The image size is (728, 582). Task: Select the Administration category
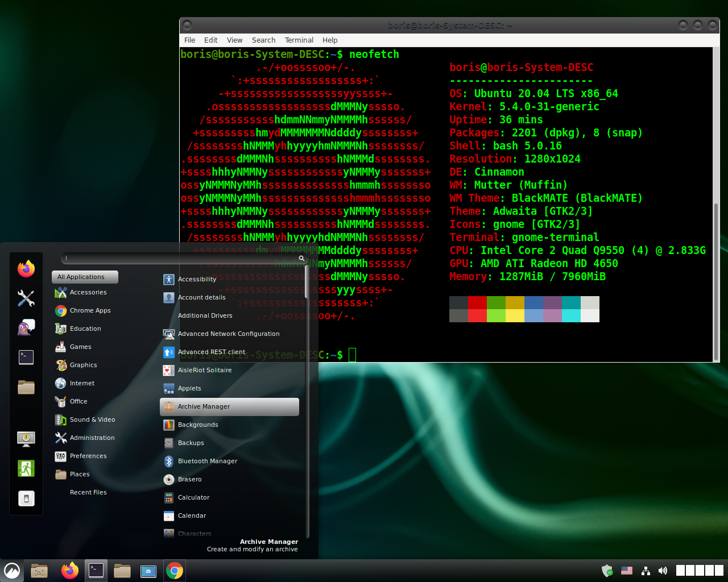tap(85, 438)
